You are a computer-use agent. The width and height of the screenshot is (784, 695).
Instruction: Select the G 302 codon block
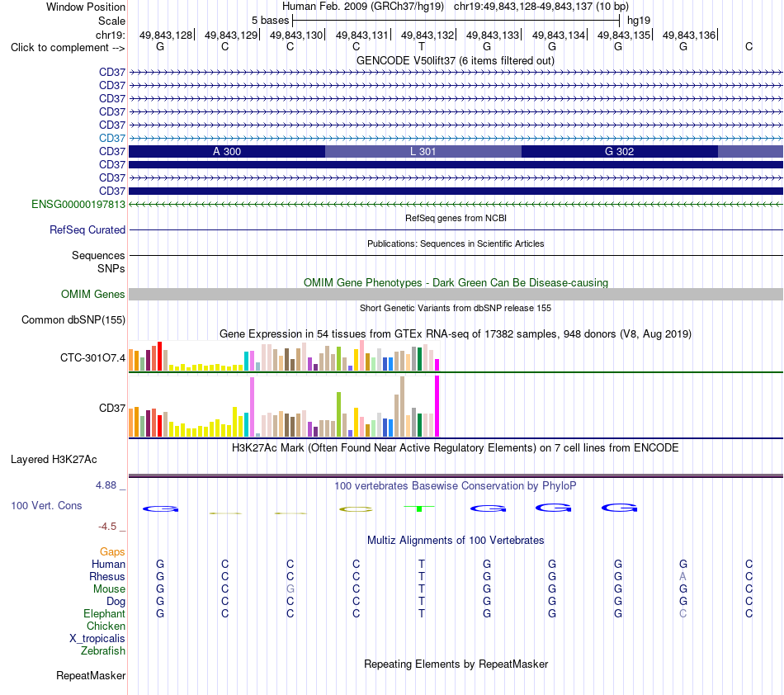pyautogui.click(x=619, y=152)
